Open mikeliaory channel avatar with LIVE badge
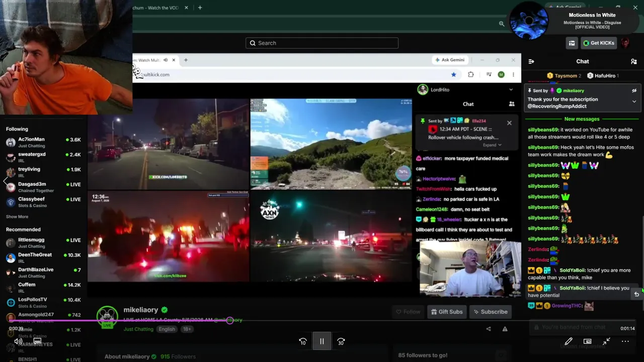The width and height of the screenshot is (644, 362). 107,317
